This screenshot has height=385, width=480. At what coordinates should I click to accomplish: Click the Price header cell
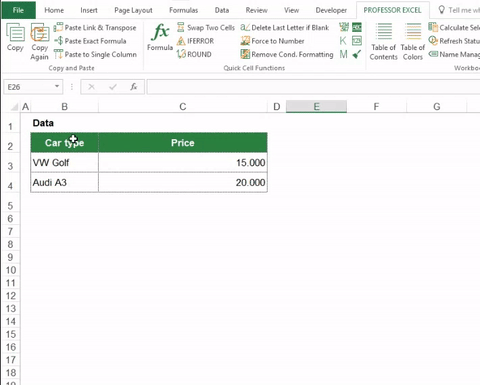(183, 143)
